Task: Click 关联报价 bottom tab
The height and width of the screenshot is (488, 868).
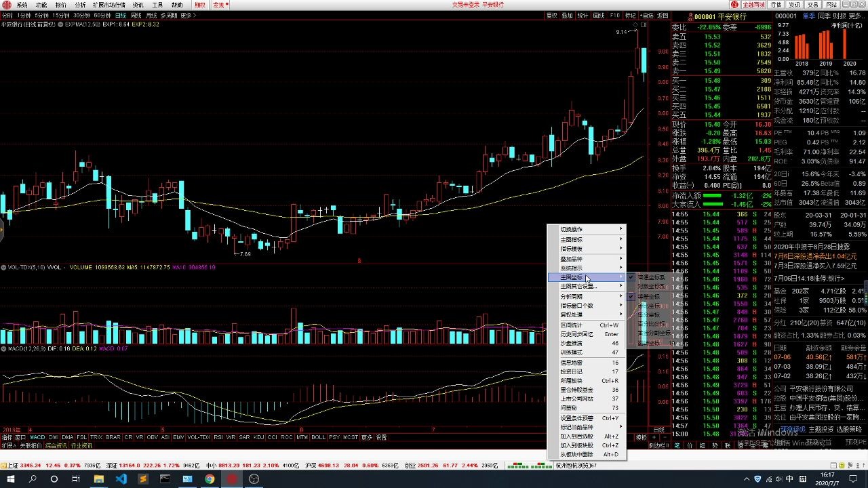Action: (x=30, y=446)
